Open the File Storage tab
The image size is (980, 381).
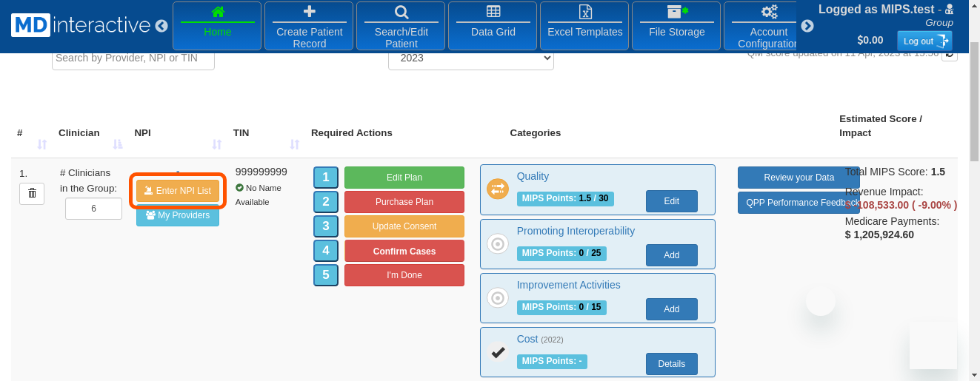click(676, 26)
